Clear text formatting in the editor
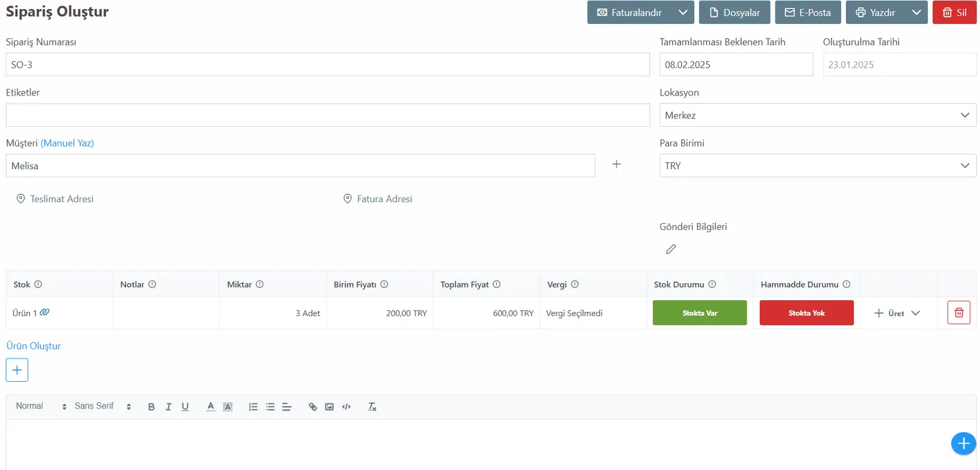 (x=372, y=407)
